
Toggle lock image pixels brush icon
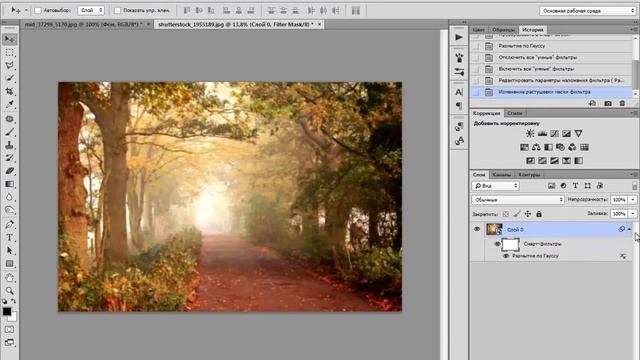[x=517, y=214]
